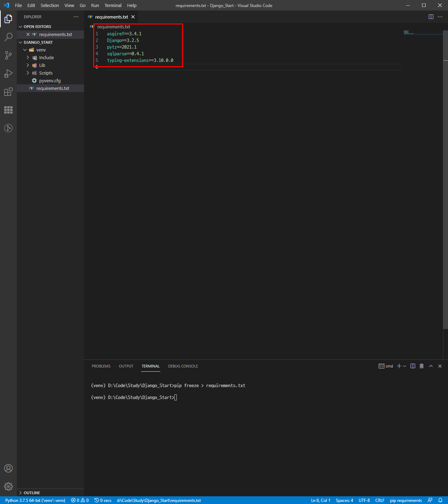Click Ln 6, Col 1 status item

pyautogui.click(x=321, y=500)
